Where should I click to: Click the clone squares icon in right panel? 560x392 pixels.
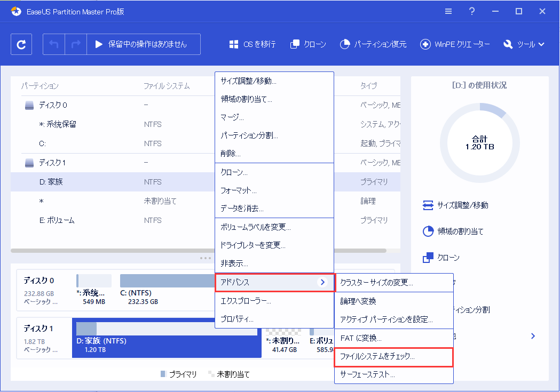[x=428, y=258]
